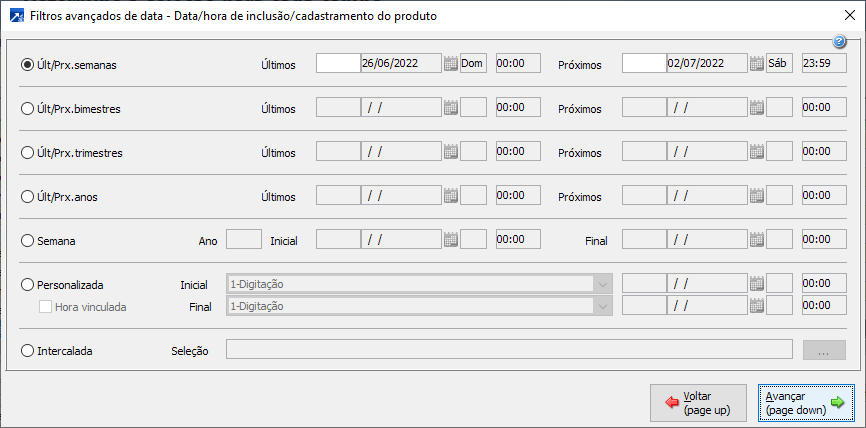Click calendar icon for Personalizada Inicial date
Screen dimensions: 866x428
757,284
